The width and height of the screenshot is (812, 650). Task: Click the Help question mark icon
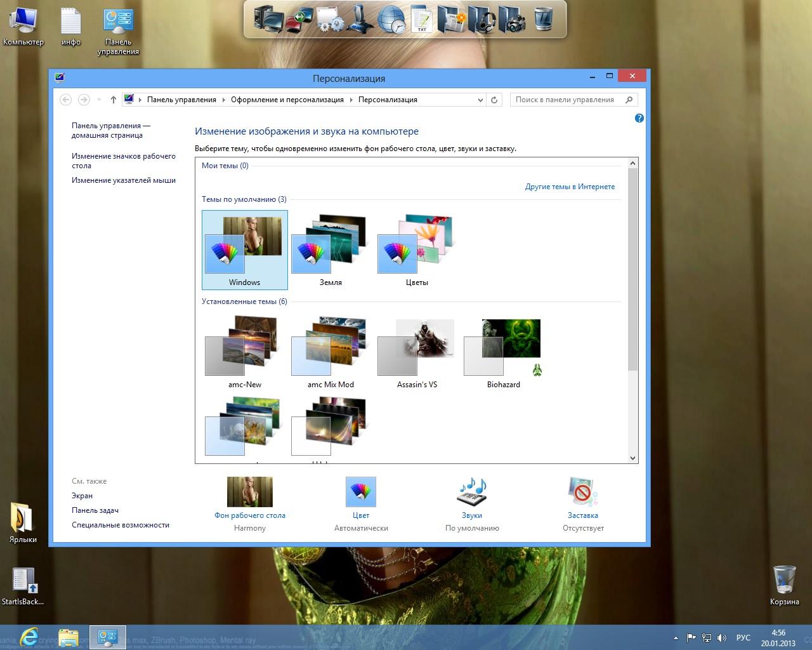[639, 118]
